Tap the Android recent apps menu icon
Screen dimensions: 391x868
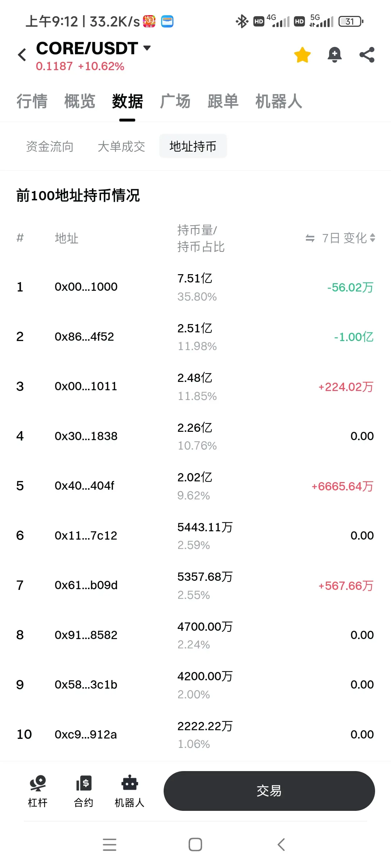[x=109, y=844]
